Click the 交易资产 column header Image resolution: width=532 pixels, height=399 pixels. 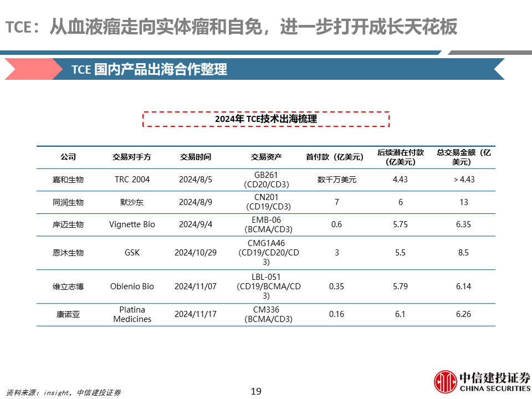click(x=267, y=157)
